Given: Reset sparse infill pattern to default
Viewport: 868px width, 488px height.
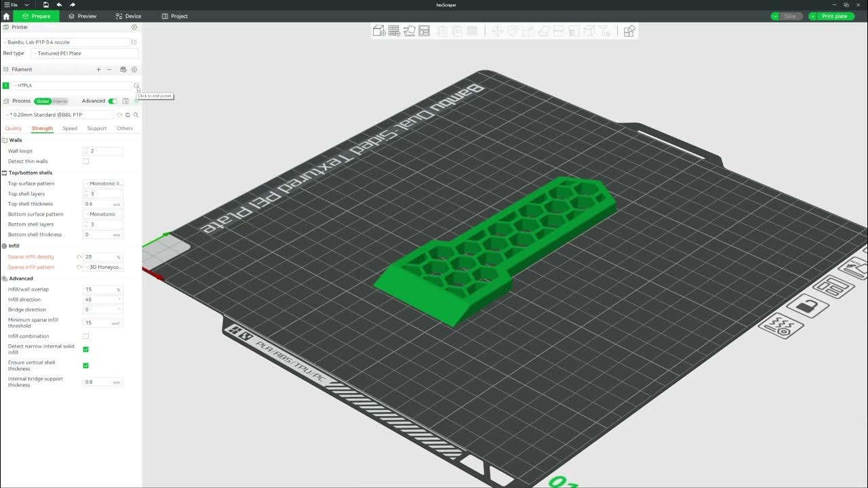Looking at the screenshot, I should [x=79, y=267].
